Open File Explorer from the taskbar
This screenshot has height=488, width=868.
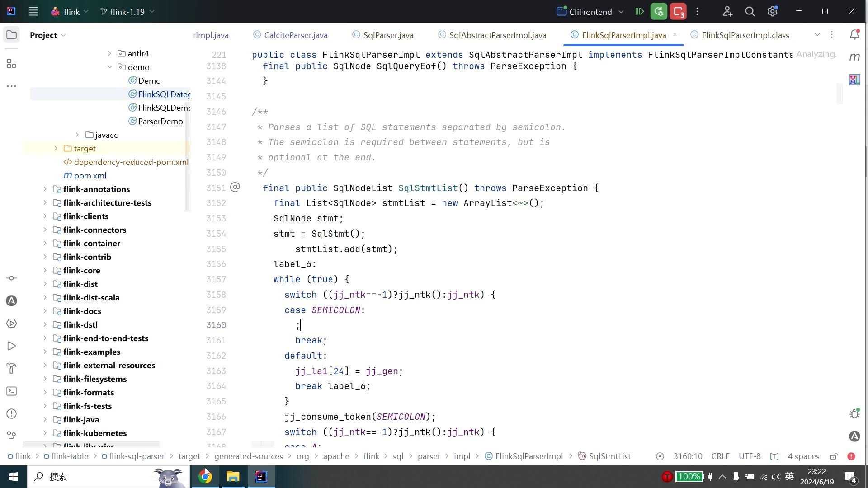(x=233, y=477)
